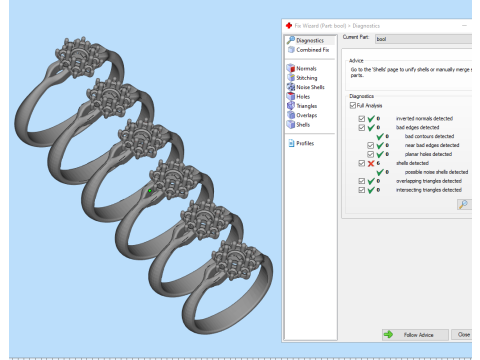Click the Holes page icon
The width and height of the screenshot is (480, 360).
pyautogui.click(x=291, y=96)
